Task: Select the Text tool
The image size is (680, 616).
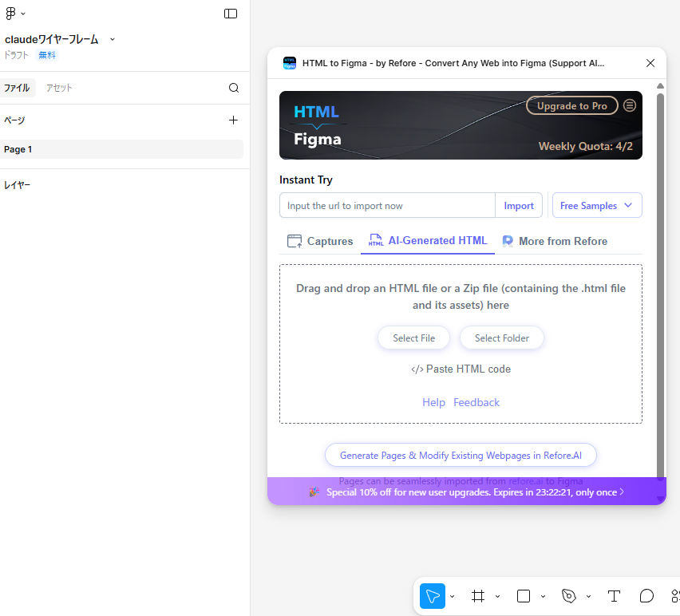Action: pos(614,596)
